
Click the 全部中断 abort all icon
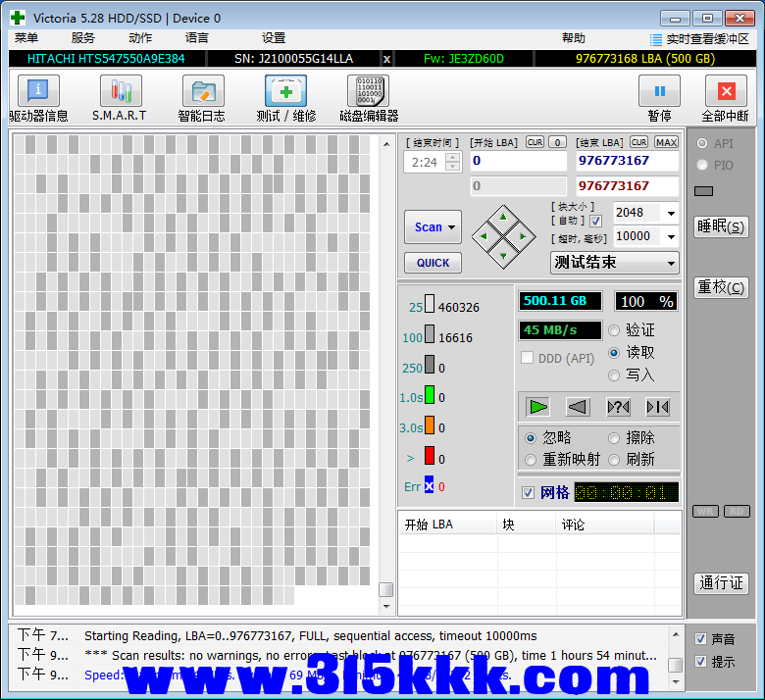726,92
